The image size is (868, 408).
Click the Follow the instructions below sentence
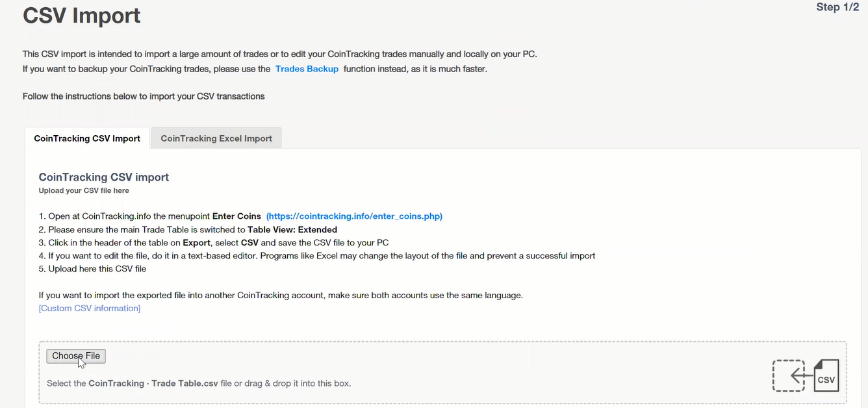click(144, 96)
